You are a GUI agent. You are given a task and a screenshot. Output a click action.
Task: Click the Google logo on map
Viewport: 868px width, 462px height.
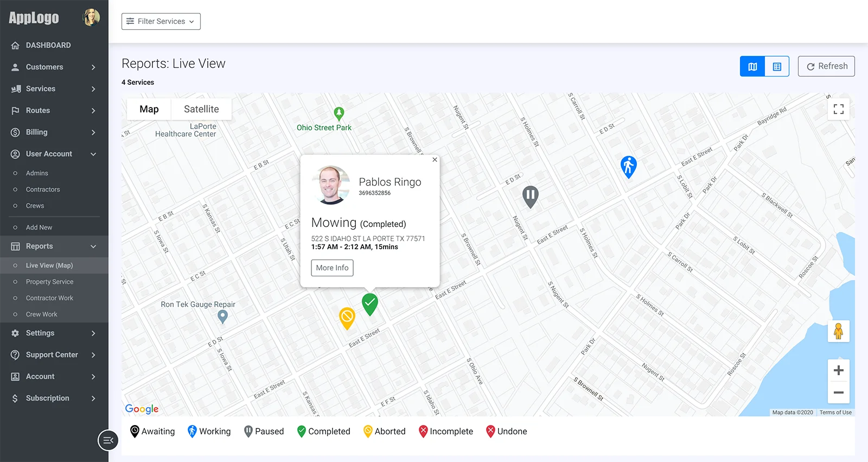coord(142,409)
